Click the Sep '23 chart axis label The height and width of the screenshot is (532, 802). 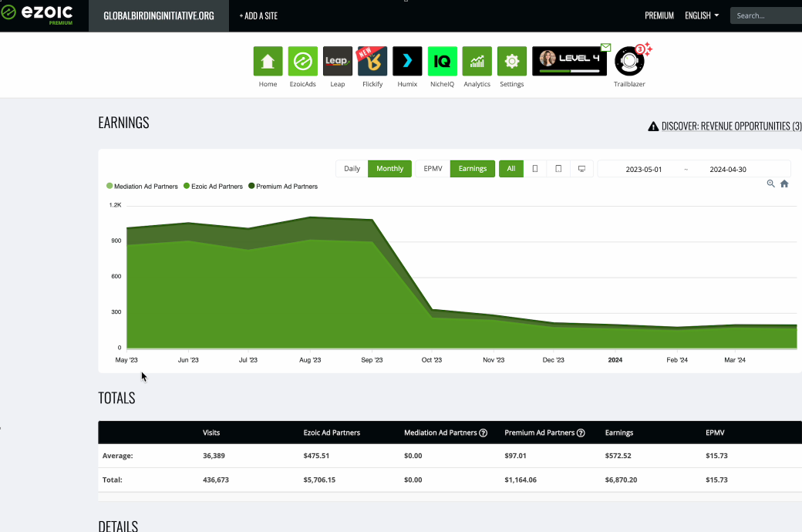coord(372,360)
